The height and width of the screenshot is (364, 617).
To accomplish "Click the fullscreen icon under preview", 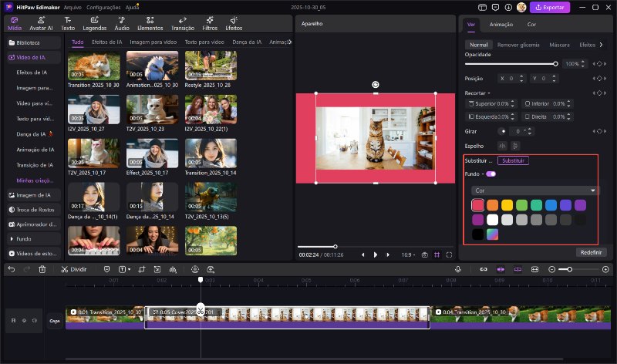I will pos(449,255).
